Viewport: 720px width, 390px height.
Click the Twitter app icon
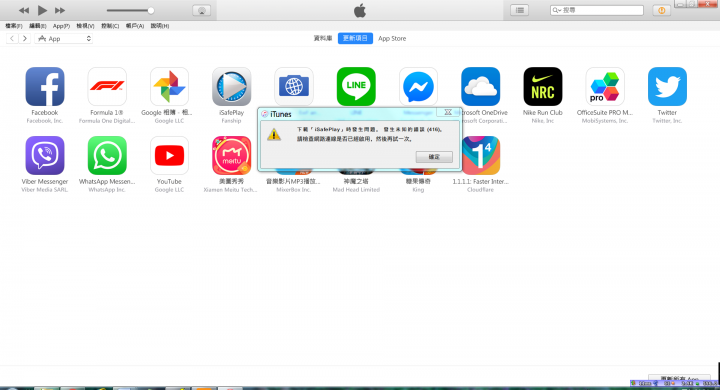click(667, 86)
